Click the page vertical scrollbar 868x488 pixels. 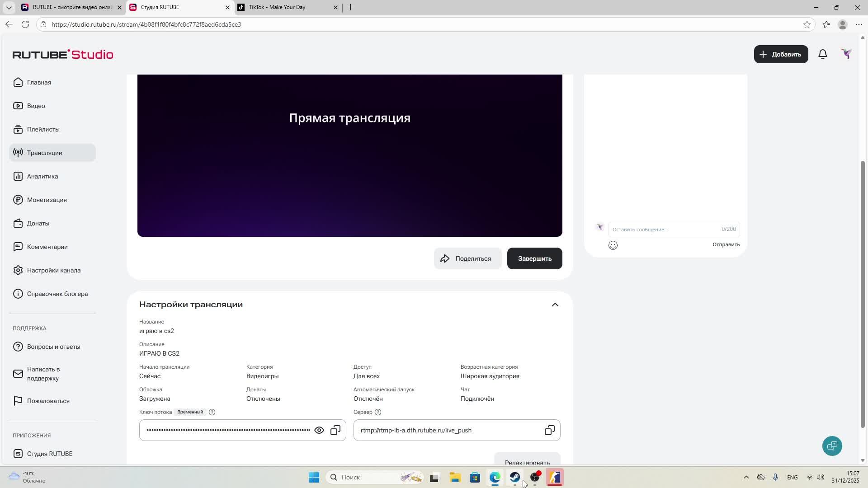[863, 294]
